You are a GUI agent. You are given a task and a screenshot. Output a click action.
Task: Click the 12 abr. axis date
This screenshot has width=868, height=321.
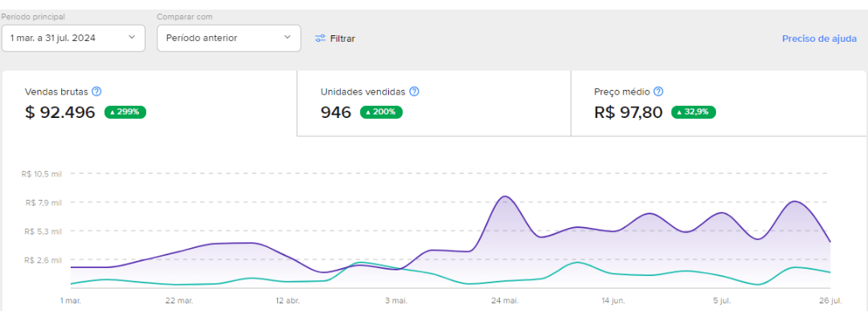(x=287, y=301)
